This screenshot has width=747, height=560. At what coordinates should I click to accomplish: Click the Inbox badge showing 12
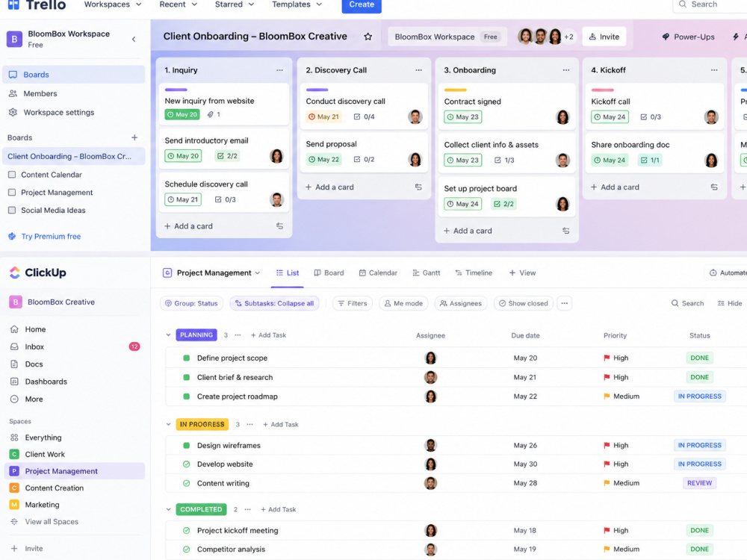pyautogui.click(x=134, y=346)
